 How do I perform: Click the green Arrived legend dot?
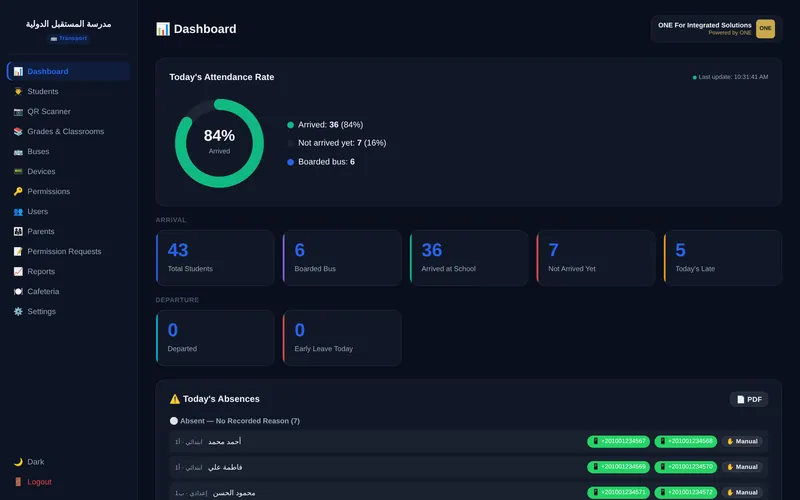[x=290, y=125]
